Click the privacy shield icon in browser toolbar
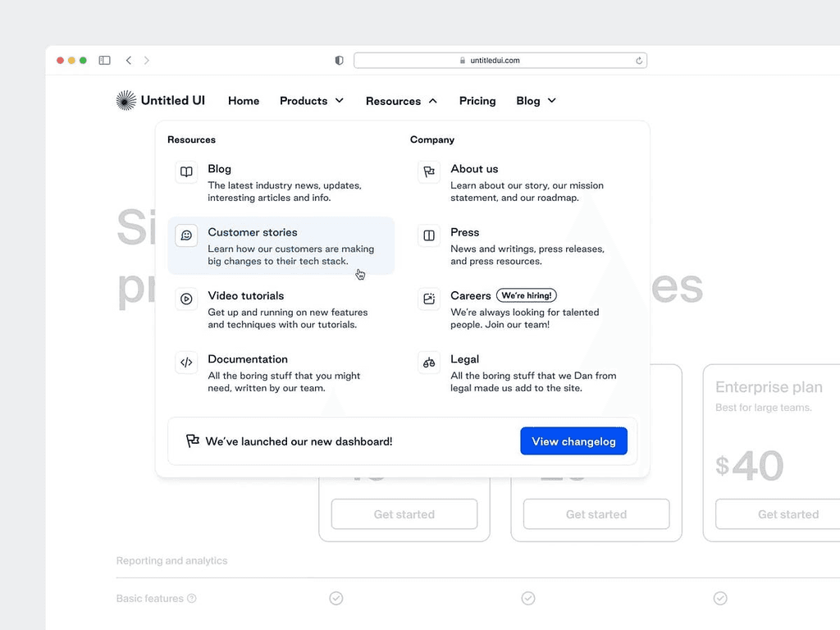The height and width of the screenshot is (630, 840). coord(338,60)
